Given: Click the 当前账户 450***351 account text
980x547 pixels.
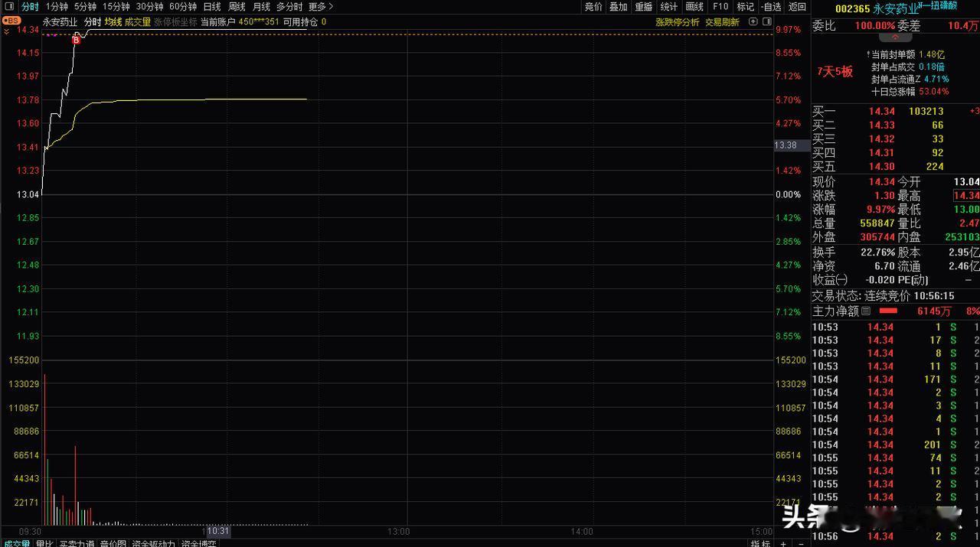Looking at the screenshot, I should click(240, 21).
